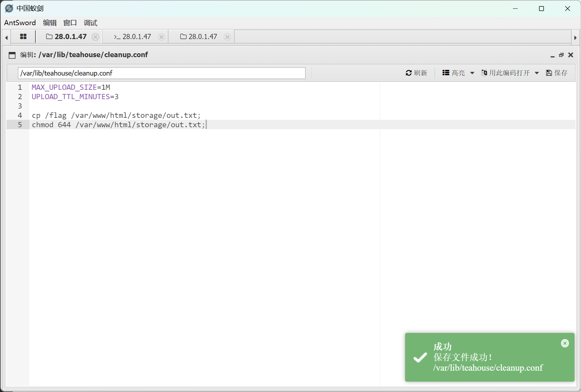Image resolution: width=581 pixels, height=392 pixels.
Task: Restore the cleanup.conf editor panel size
Action: click(561, 55)
